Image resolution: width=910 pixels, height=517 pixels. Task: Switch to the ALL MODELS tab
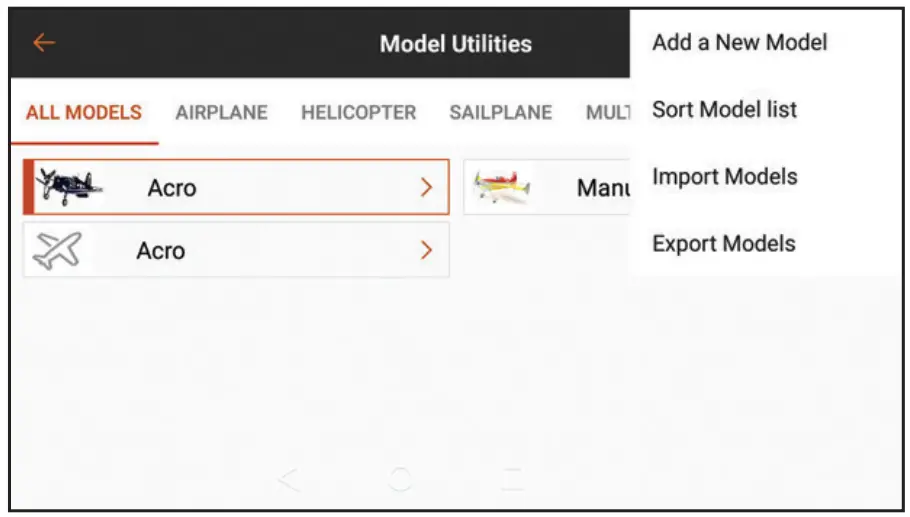coord(84,113)
